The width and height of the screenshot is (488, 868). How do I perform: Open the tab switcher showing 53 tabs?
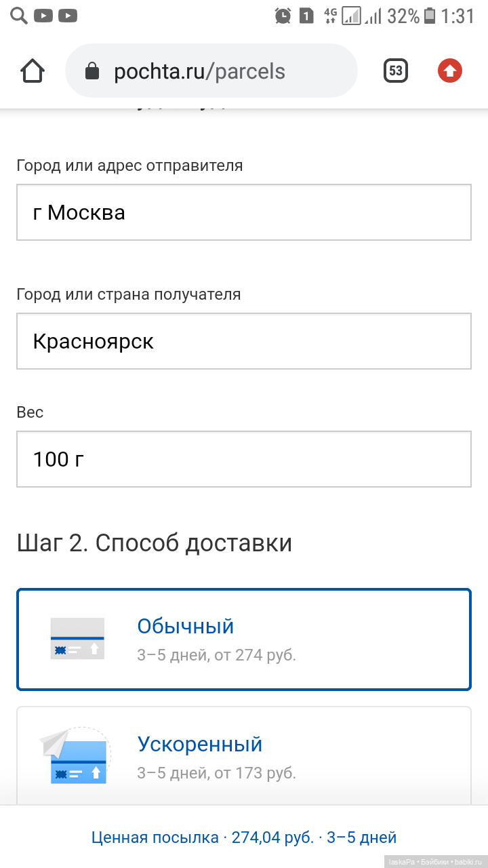click(x=396, y=71)
